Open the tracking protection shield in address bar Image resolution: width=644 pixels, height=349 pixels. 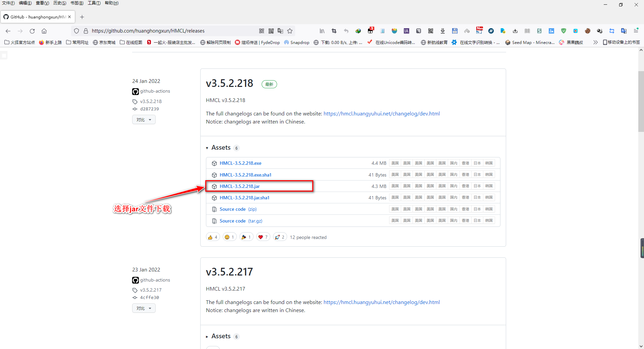pyautogui.click(x=76, y=31)
